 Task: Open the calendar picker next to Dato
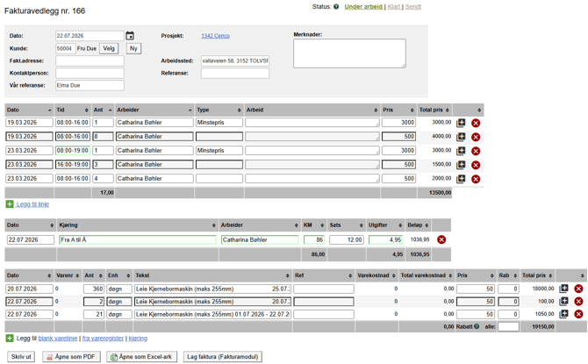(x=130, y=36)
